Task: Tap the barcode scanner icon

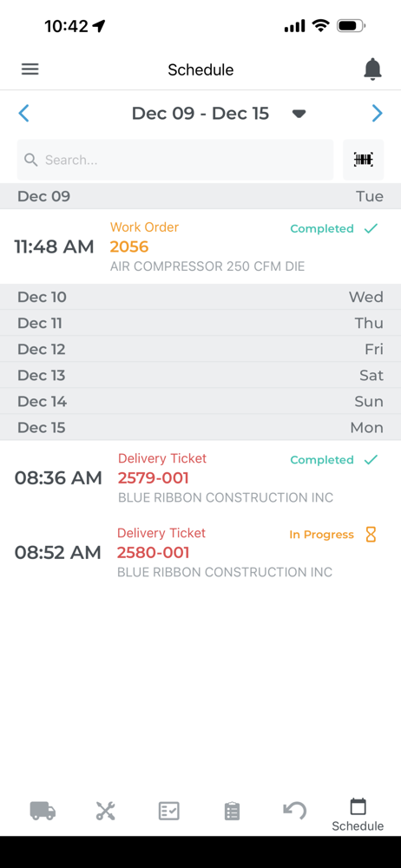Action: pyautogui.click(x=364, y=160)
